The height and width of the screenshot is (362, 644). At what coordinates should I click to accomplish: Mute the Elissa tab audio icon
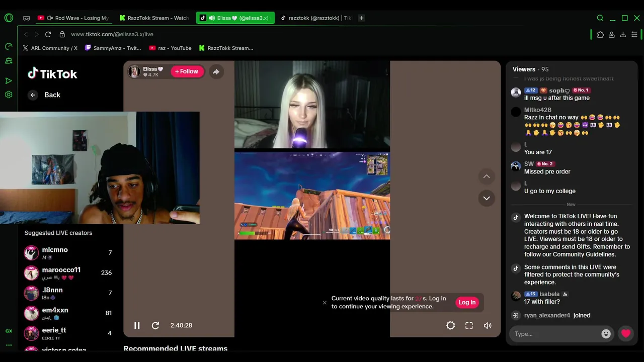point(212,18)
